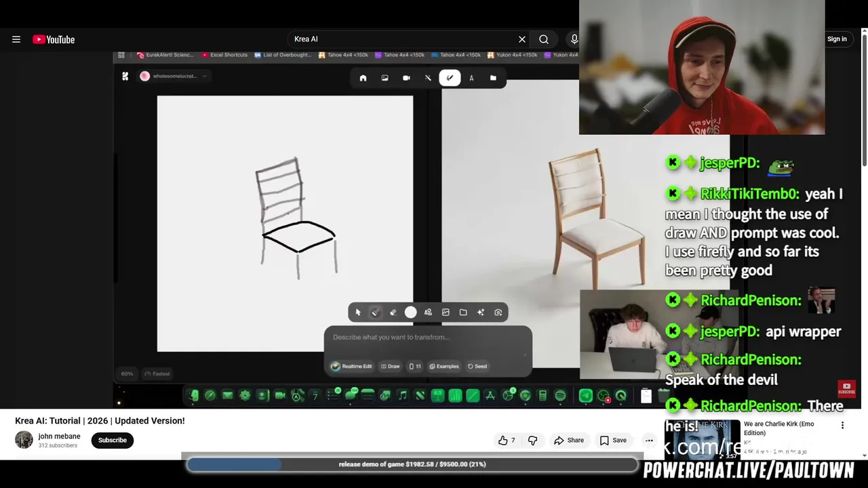Open the folder icon in the canvas toolbar

[463, 312]
